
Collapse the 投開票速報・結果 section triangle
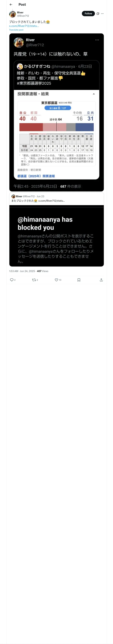point(94,94)
